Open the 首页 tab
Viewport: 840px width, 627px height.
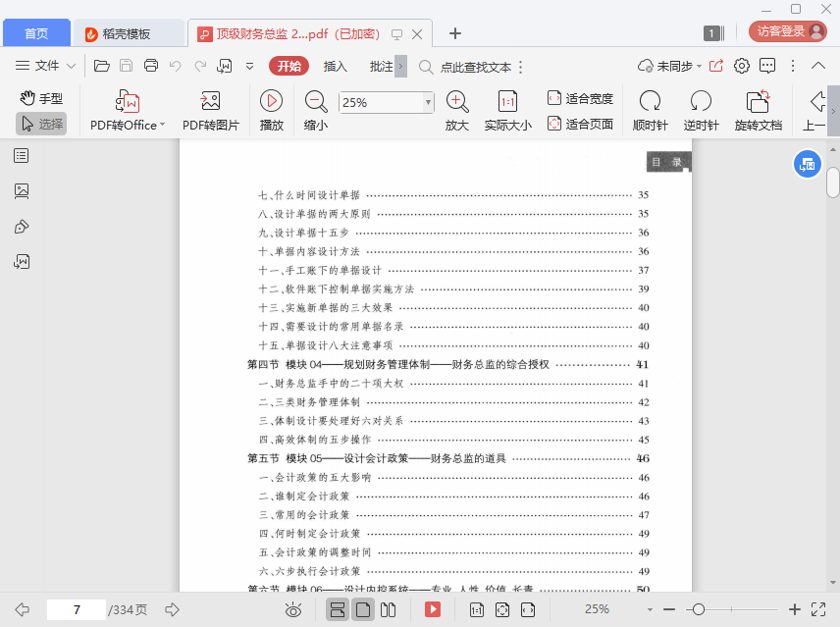click(36, 33)
